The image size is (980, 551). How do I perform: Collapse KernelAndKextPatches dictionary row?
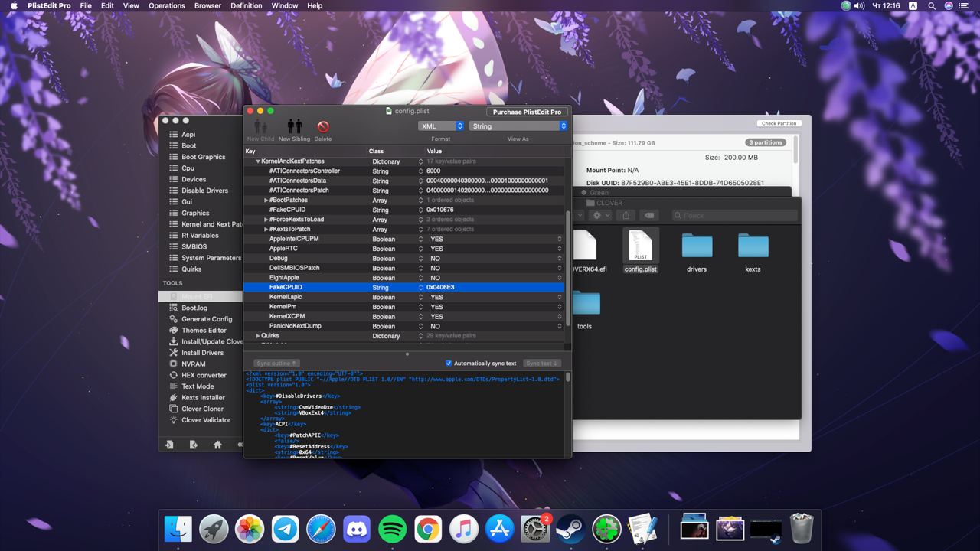(257, 161)
